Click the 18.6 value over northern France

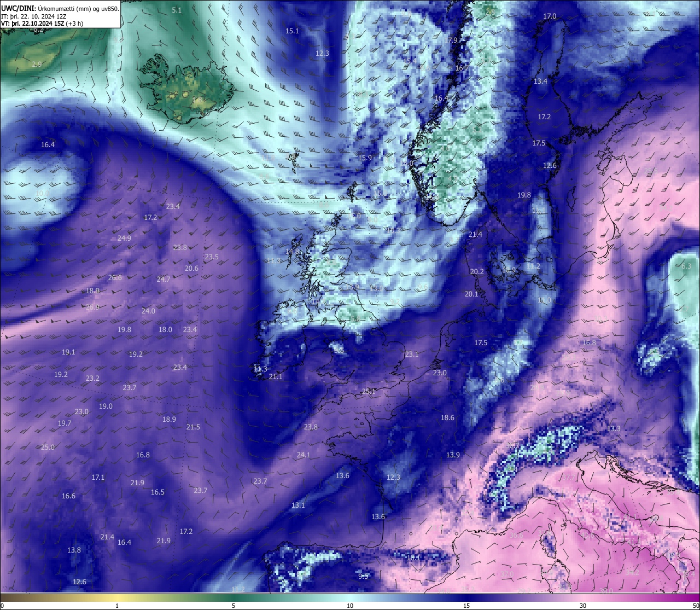pos(447,417)
